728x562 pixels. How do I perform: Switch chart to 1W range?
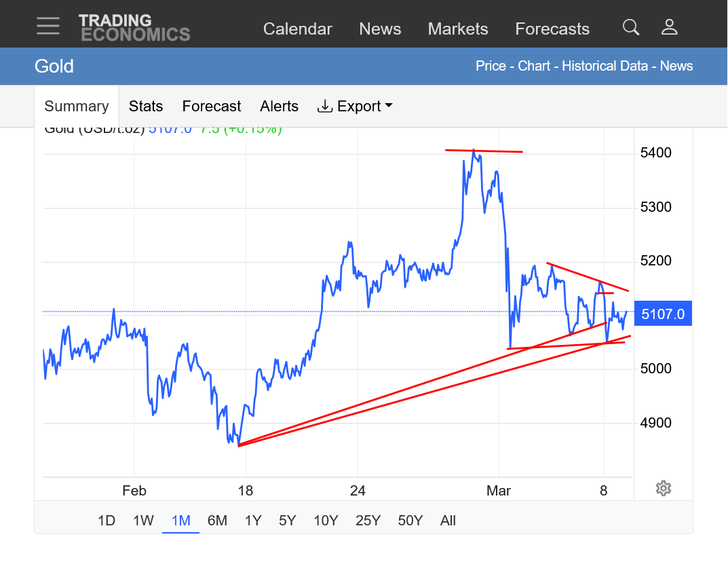(143, 521)
